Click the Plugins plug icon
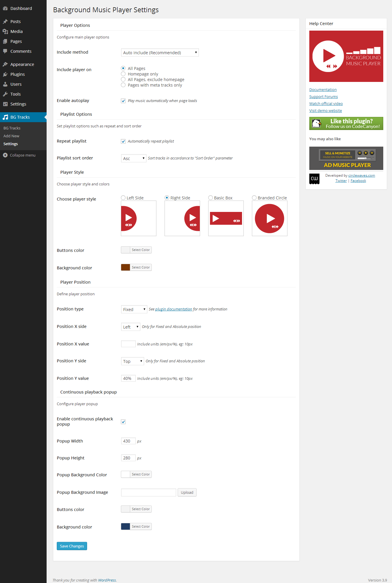This screenshot has height=583, width=392. click(5, 74)
